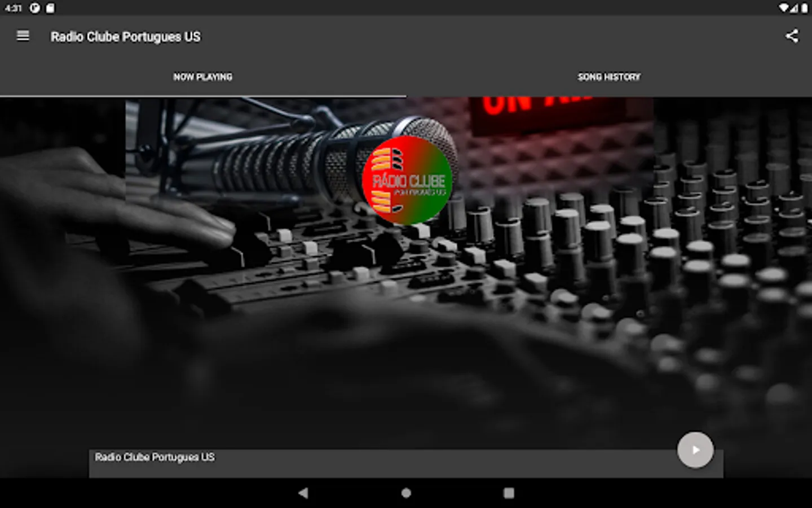Tap the circular notification icon beside the clock
The height and width of the screenshot is (508, 812).
tap(35, 8)
